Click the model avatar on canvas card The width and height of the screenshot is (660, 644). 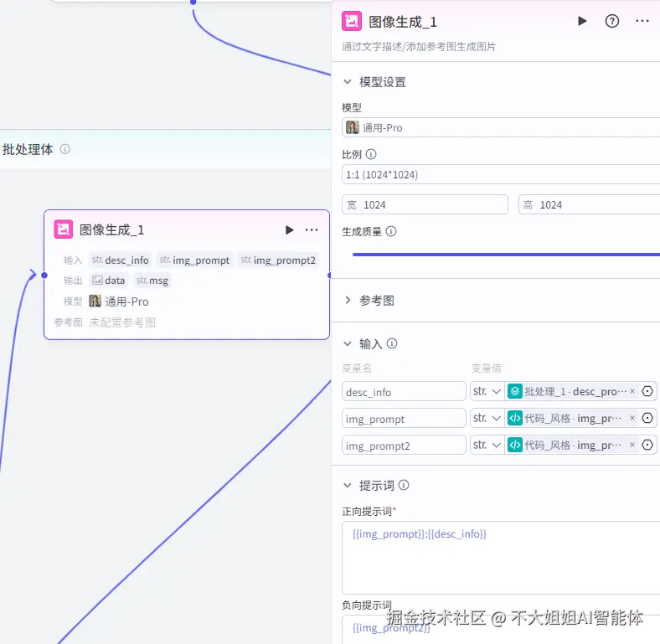(x=95, y=301)
